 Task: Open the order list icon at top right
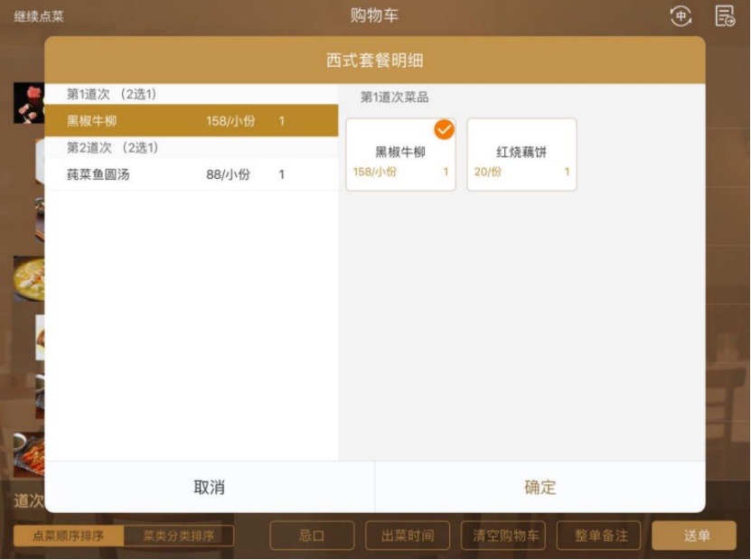(725, 16)
